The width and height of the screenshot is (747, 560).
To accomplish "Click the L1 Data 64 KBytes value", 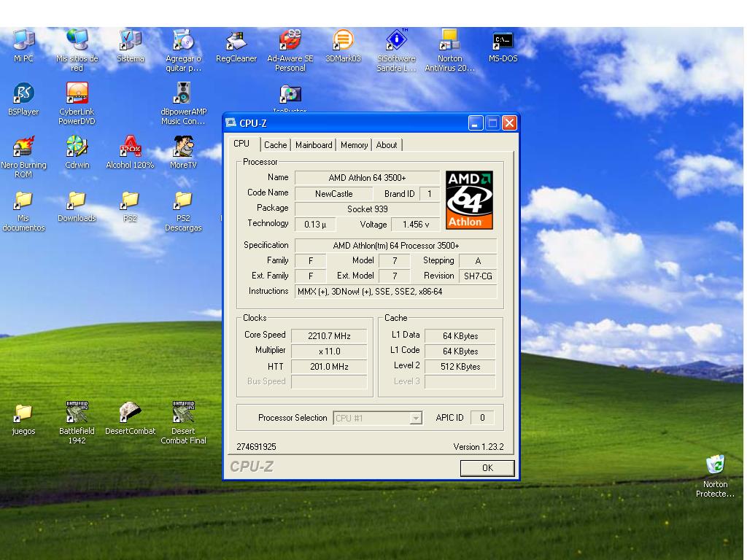I will [x=460, y=335].
